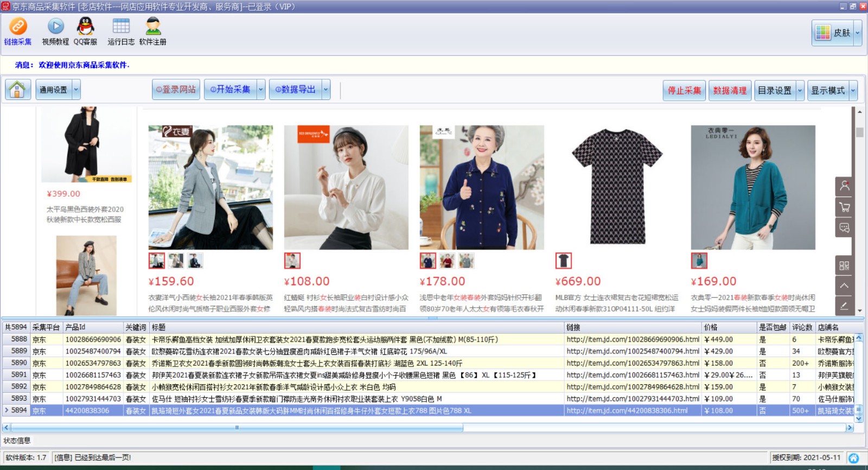The width and height of the screenshot is (868, 470).
Task: Click the 通用设置 button
Action: pos(54,90)
